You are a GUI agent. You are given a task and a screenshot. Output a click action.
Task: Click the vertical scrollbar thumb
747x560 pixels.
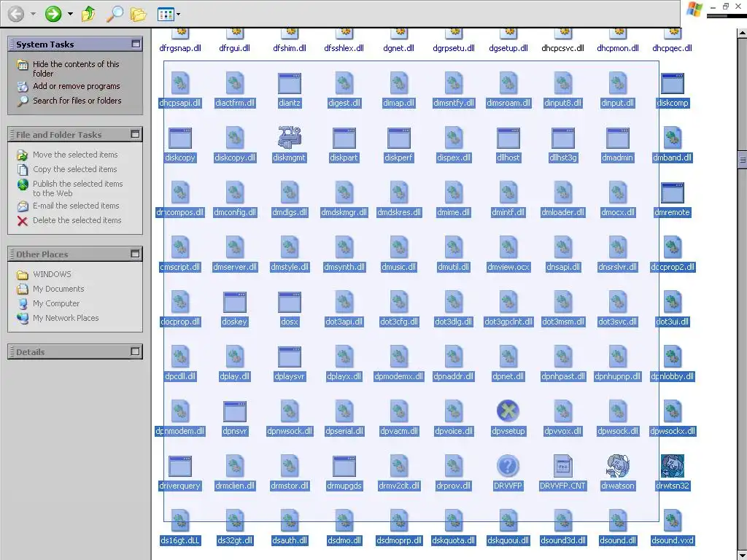click(742, 160)
